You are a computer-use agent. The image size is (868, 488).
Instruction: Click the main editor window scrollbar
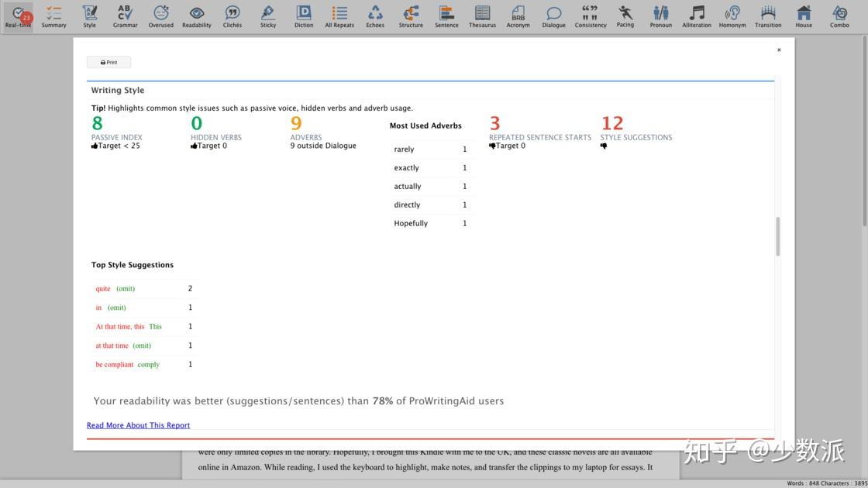coord(864,131)
